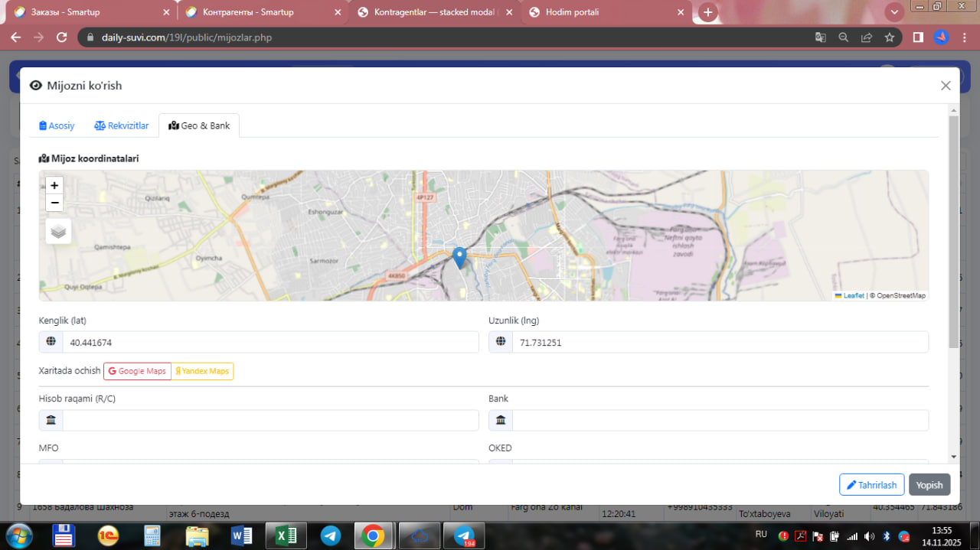Open location in Google Maps

137,371
